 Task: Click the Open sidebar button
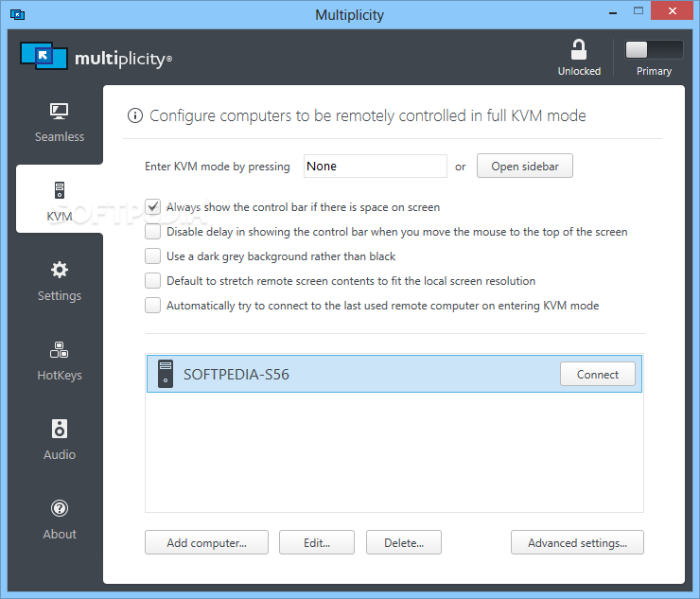click(x=525, y=167)
